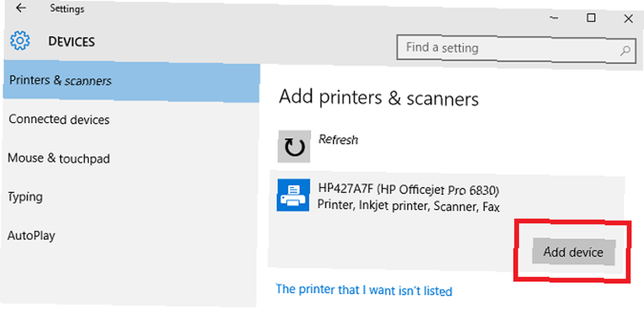The image size is (644, 316).
Task: Select Printers & scanners in the sidebar
Action: (131, 81)
